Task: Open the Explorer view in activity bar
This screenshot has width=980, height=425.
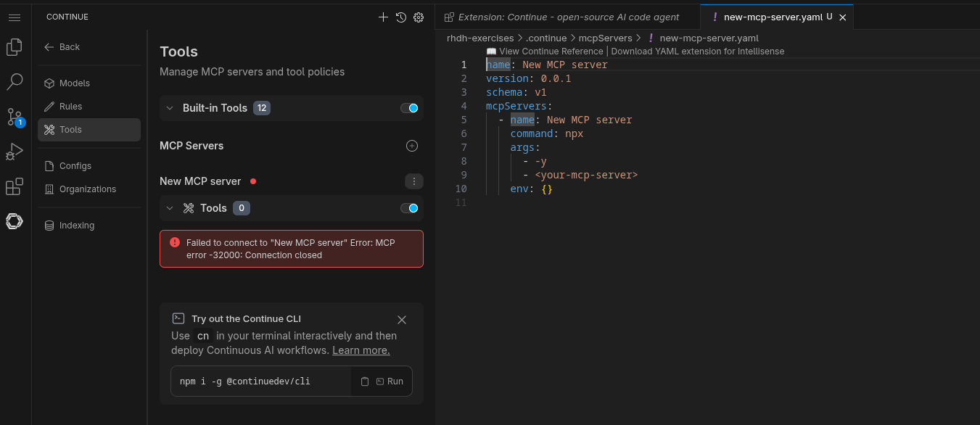Action: tap(15, 48)
